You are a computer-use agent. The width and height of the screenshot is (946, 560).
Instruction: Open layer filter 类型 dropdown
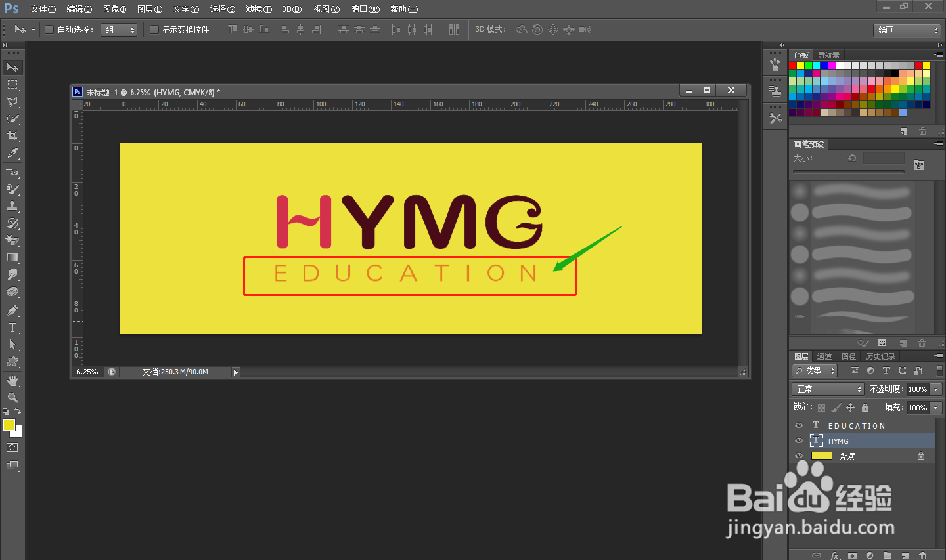pyautogui.click(x=815, y=371)
